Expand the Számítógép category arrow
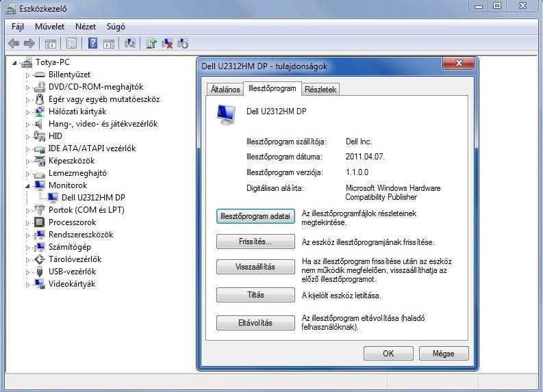Screen dimensions: 543x392 (x=27, y=248)
